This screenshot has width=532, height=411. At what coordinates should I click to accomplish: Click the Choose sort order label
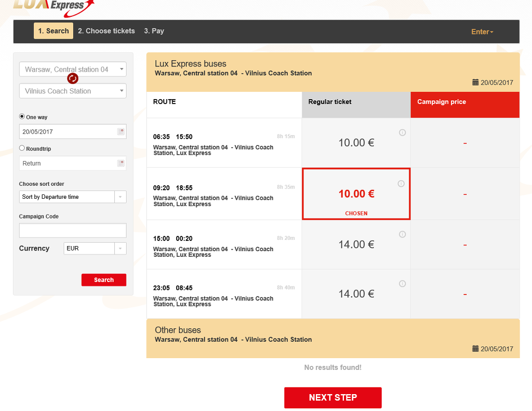coord(42,184)
